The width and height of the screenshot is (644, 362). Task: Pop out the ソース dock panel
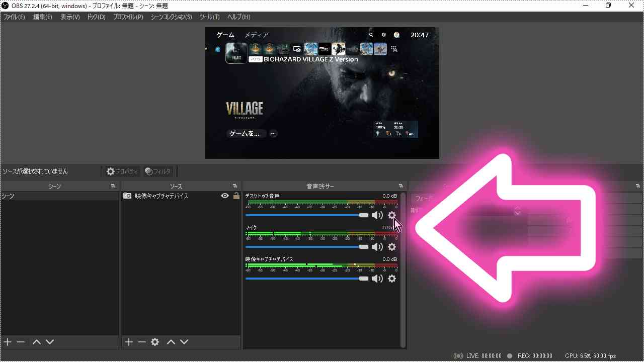coord(235,186)
